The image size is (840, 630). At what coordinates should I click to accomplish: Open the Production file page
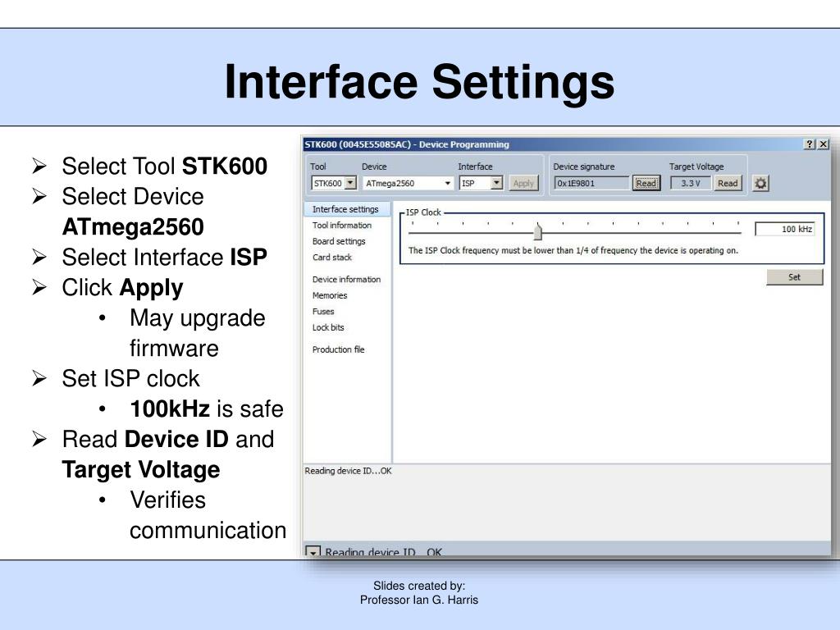click(x=338, y=349)
